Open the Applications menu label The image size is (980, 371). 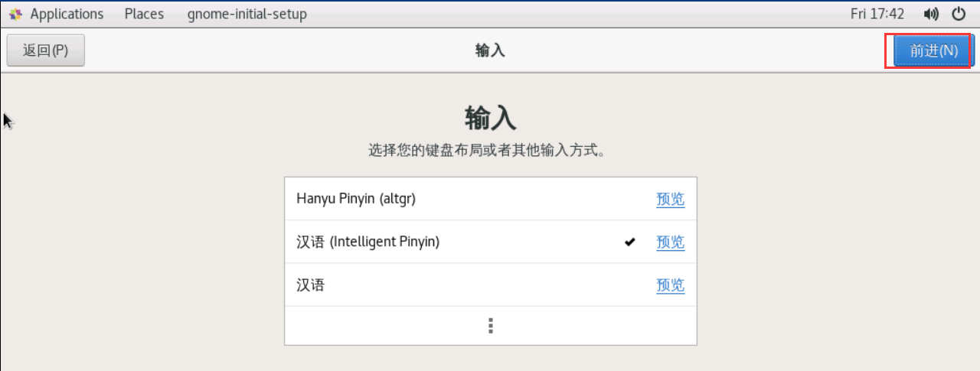tap(67, 14)
